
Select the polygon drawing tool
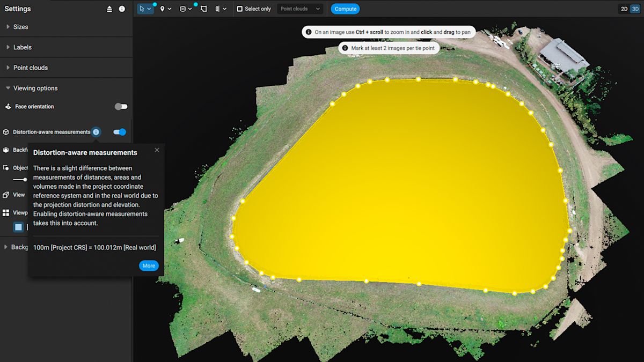point(203,9)
